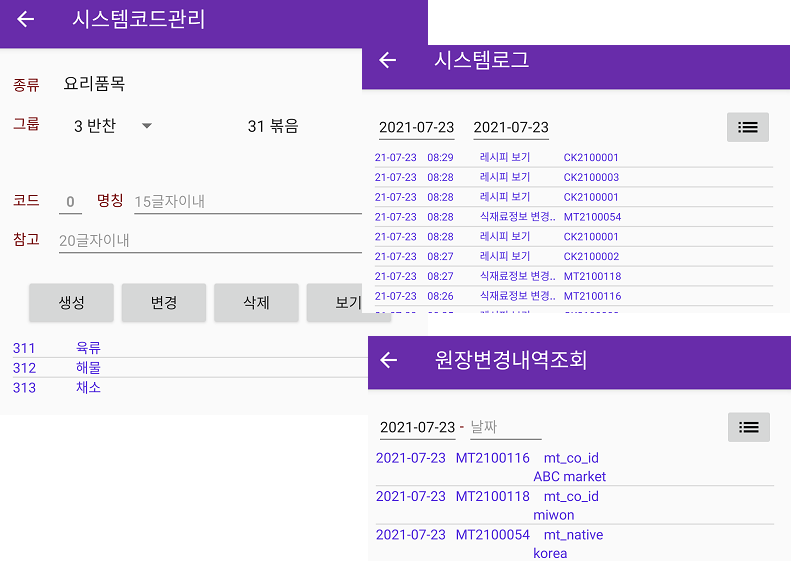Tap back arrow in 시스템로그 header
Viewport: 800px width, 564px height.
(x=388, y=61)
